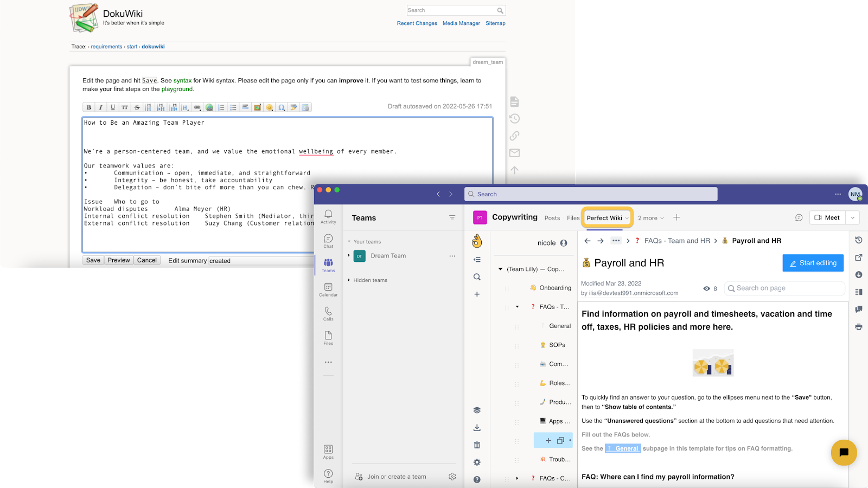Expand the FAQs - C... tree node
This screenshot has width=868, height=488.
tap(517, 478)
